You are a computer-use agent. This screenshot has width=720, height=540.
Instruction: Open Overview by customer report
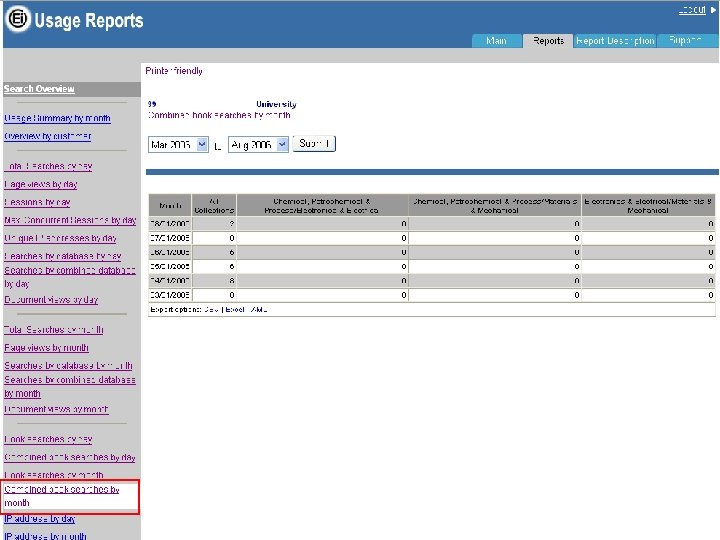[x=48, y=136]
